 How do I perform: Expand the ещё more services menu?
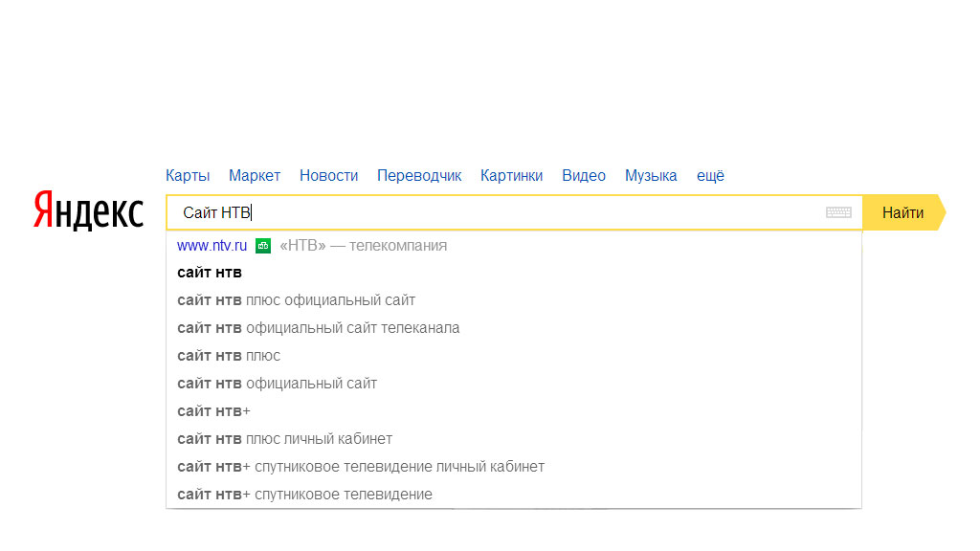(710, 176)
